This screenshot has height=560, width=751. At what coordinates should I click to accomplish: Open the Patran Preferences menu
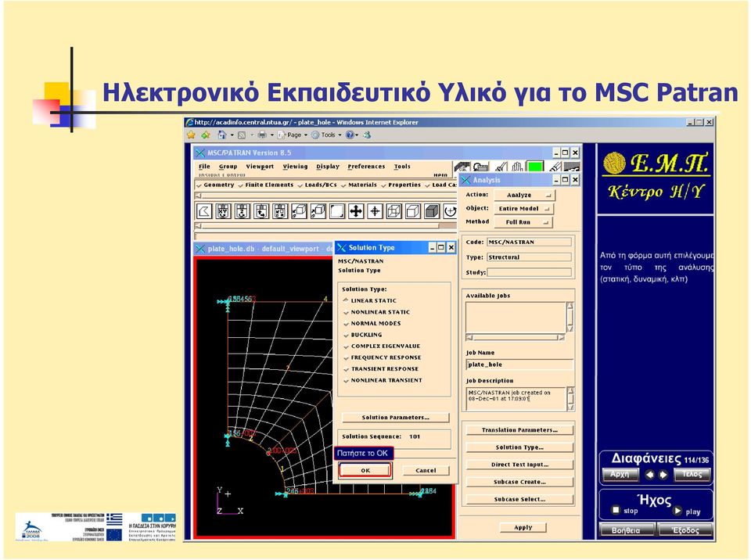pos(366,167)
